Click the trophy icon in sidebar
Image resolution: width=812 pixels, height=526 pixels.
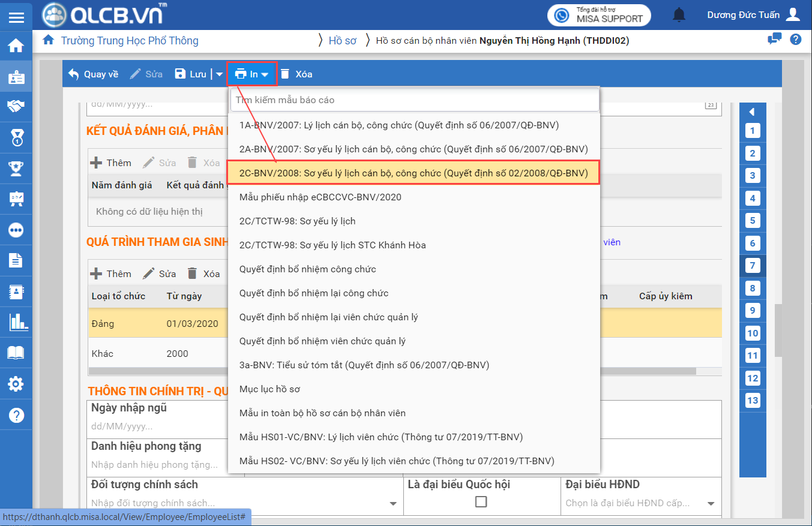point(16,169)
